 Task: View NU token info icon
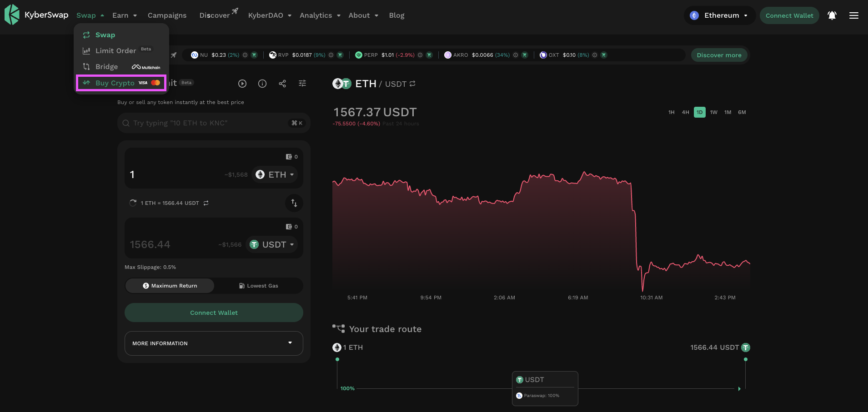pos(245,55)
